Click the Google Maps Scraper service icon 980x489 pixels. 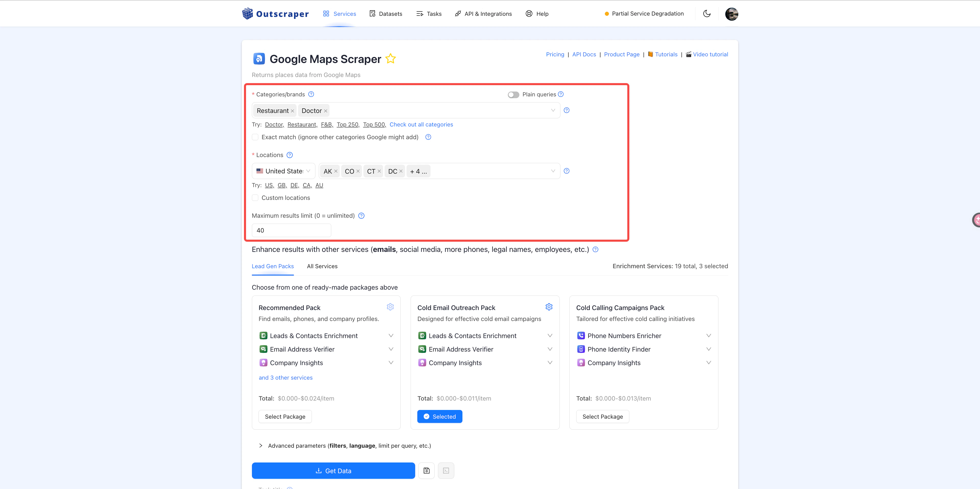[x=259, y=59]
